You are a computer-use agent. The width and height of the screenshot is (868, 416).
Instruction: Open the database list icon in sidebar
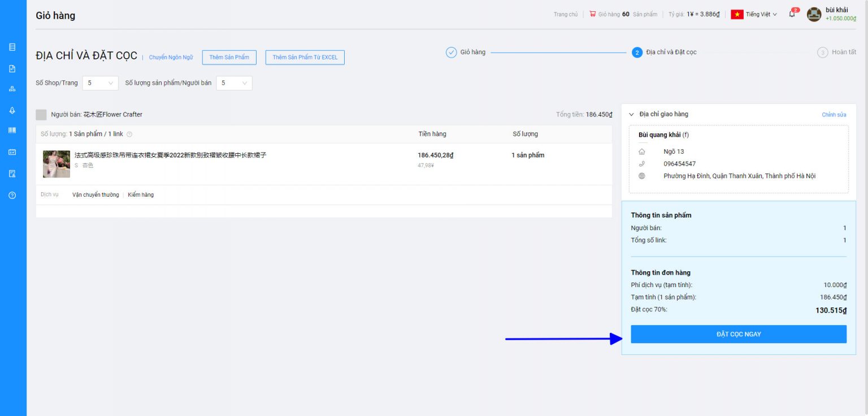pos(12,47)
